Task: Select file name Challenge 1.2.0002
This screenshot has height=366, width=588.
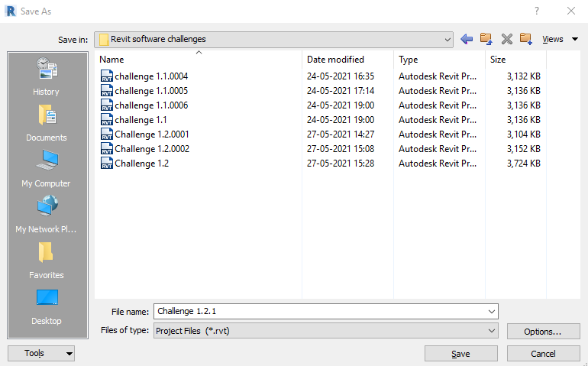Action: [x=152, y=149]
